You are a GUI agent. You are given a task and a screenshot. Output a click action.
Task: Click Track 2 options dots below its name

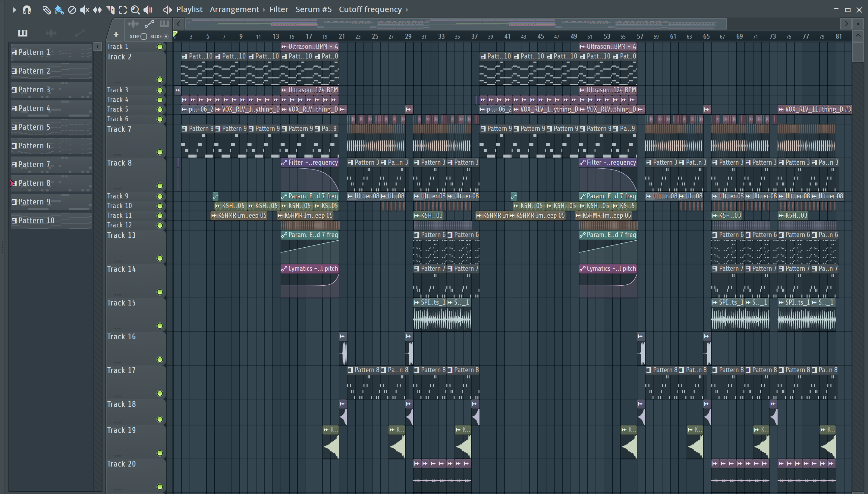[118, 82]
